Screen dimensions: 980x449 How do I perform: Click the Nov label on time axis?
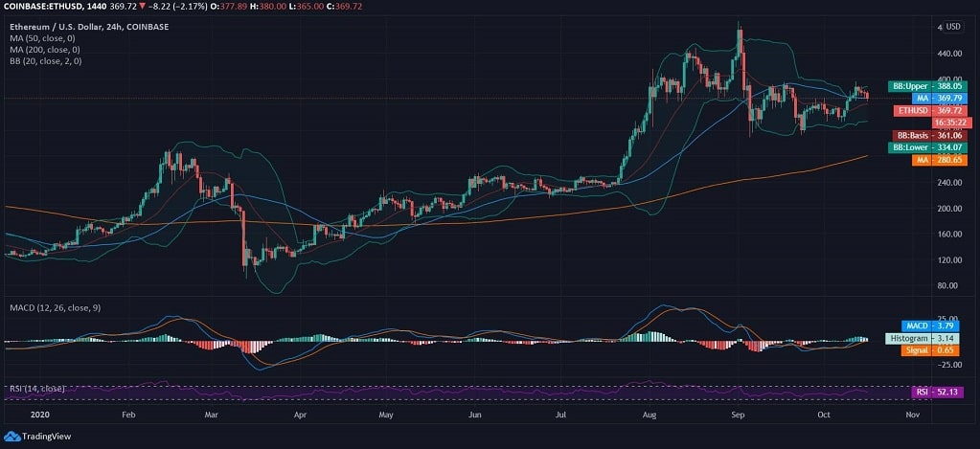(x=913, y=414)
